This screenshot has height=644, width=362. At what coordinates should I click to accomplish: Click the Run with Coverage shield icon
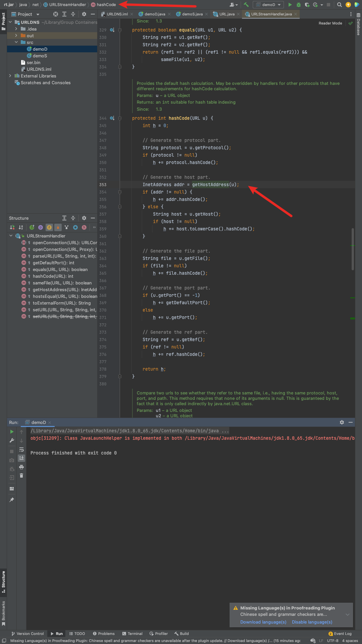click(x=307, y=5)
